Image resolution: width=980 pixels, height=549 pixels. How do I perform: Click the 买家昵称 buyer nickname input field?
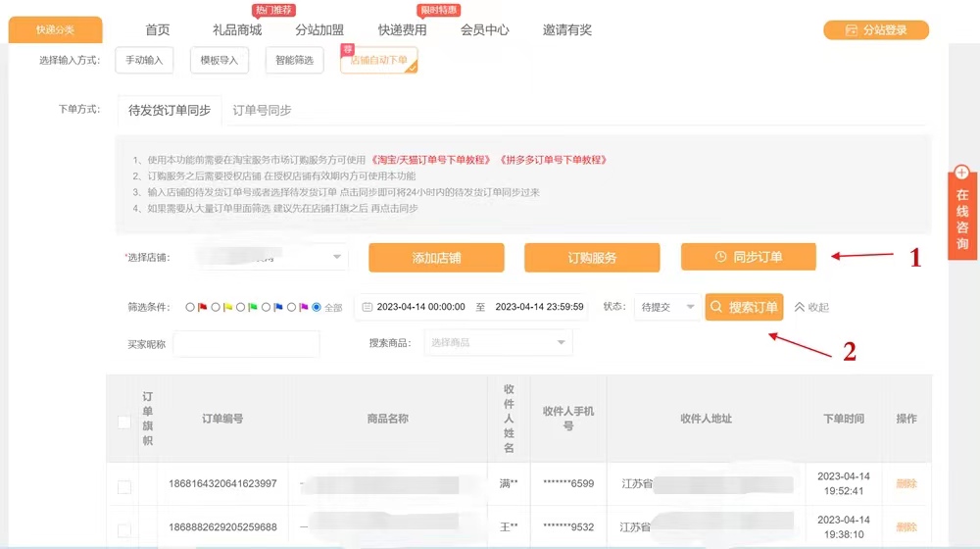pos(246,344)
